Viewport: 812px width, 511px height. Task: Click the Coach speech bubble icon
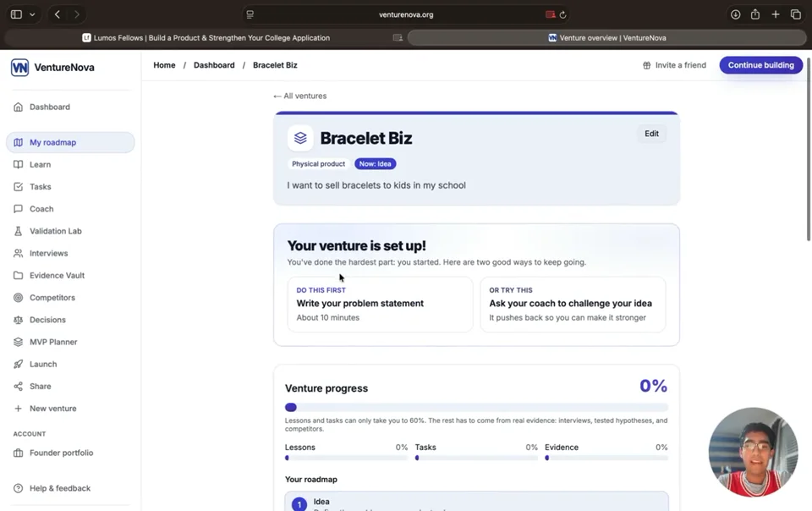coord(18,209)
